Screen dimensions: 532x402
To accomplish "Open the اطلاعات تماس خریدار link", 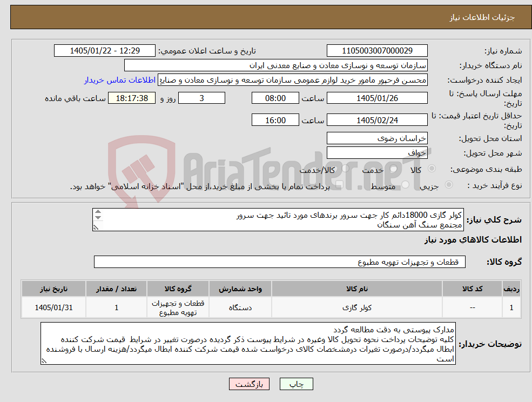I will [x=120, y=80].
